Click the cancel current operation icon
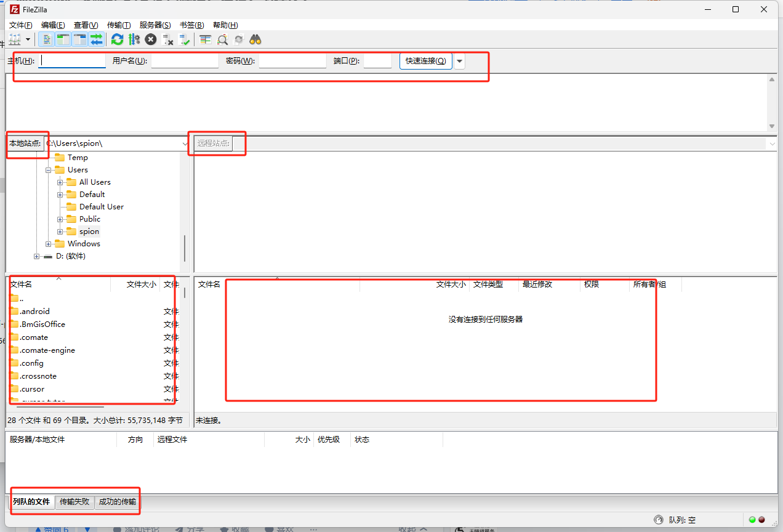Viewport: 783px width, 532px height. pyautogui.click(x=151, y=39)
